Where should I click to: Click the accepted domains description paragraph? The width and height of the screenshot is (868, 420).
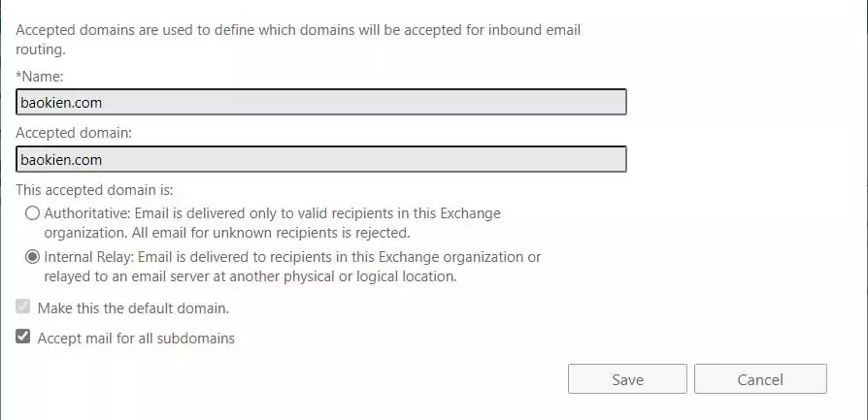[298, 40]
